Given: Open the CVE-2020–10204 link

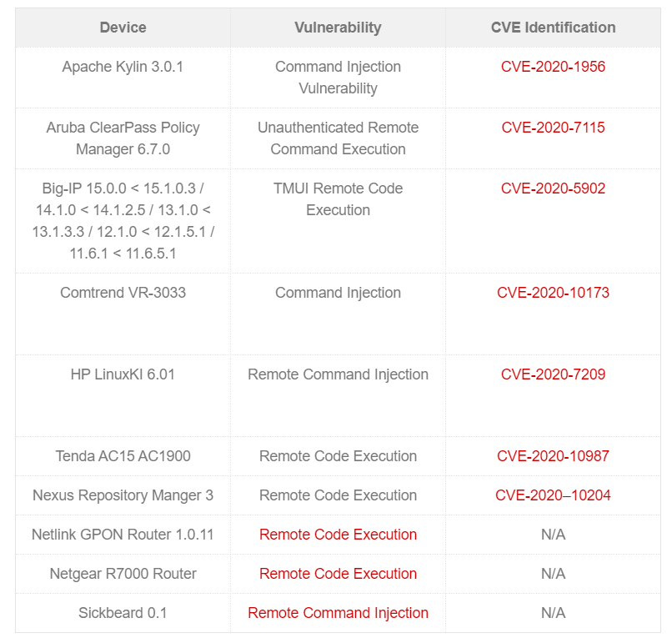Looking at the screenshot, I should coord(553,495).
